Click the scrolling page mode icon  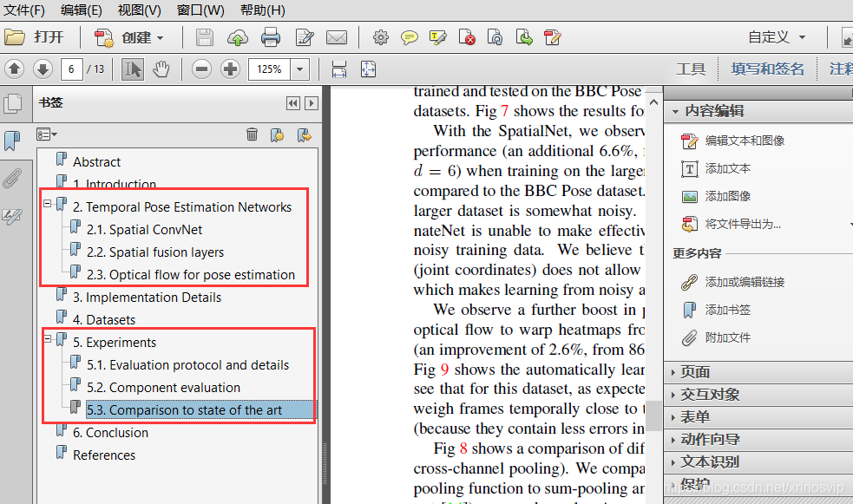[339, 69]
